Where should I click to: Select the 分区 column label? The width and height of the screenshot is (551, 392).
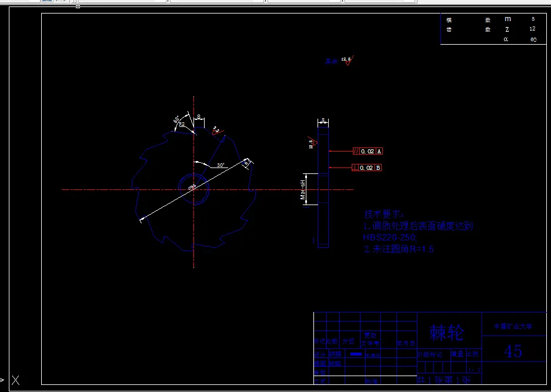349,341
